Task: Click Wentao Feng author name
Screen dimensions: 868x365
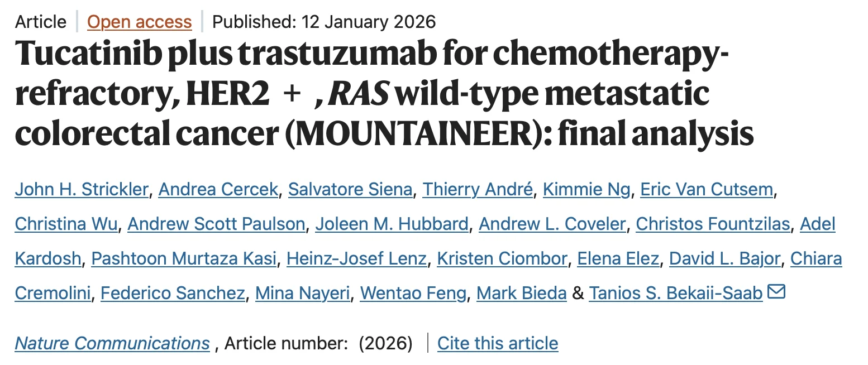Action: [x=413, y=293]
